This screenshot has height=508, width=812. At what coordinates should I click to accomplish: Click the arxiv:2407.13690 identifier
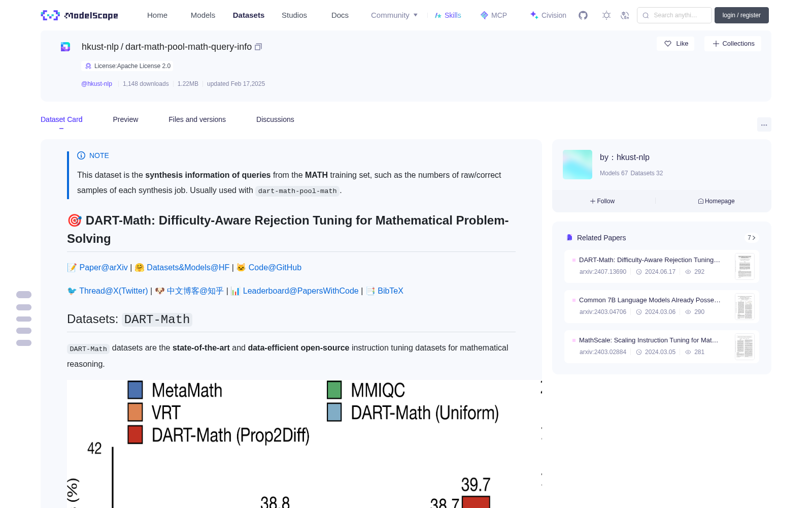pos(603,272)
